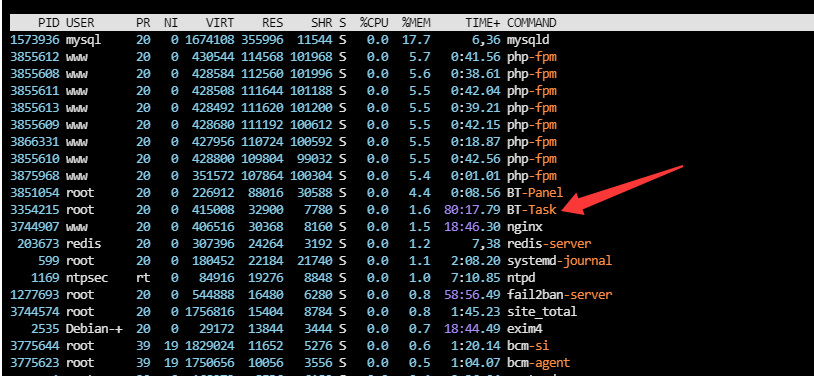Click SHR value 11544

(x=315, y=40)
